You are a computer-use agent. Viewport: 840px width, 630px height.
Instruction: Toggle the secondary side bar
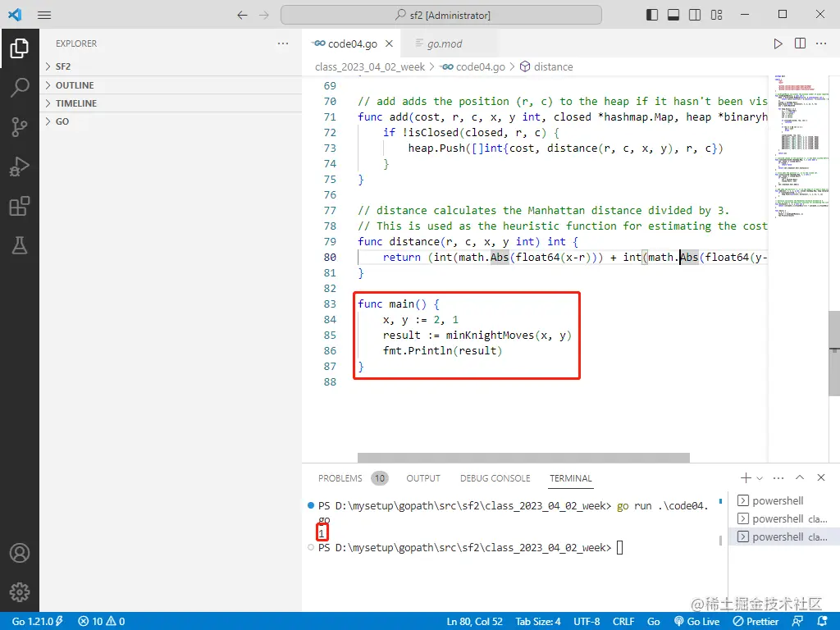click(695, 15)
